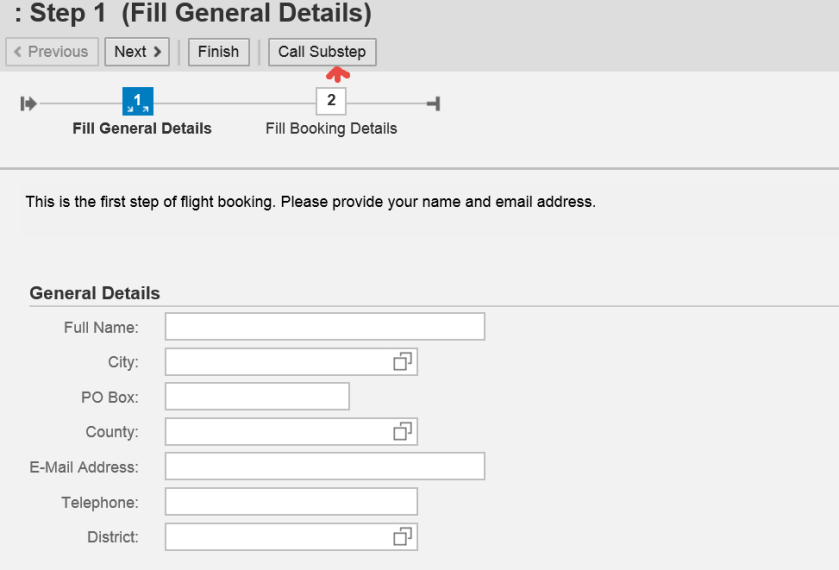The width and height of the screenshot is (839, 570).
Task: Switch to Fill Booking Details step label
Action: point(331,129)
